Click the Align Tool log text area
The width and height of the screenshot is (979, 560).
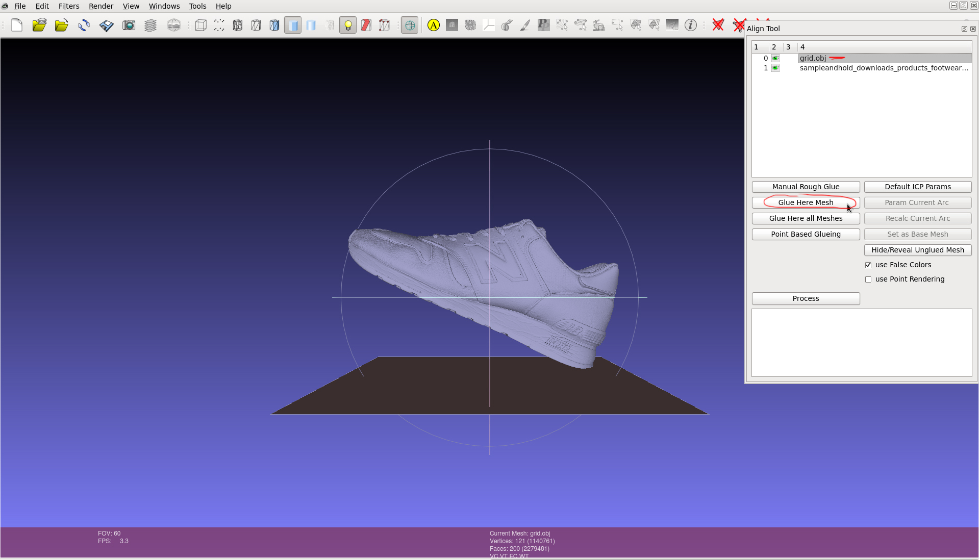[x=862, y=343]
